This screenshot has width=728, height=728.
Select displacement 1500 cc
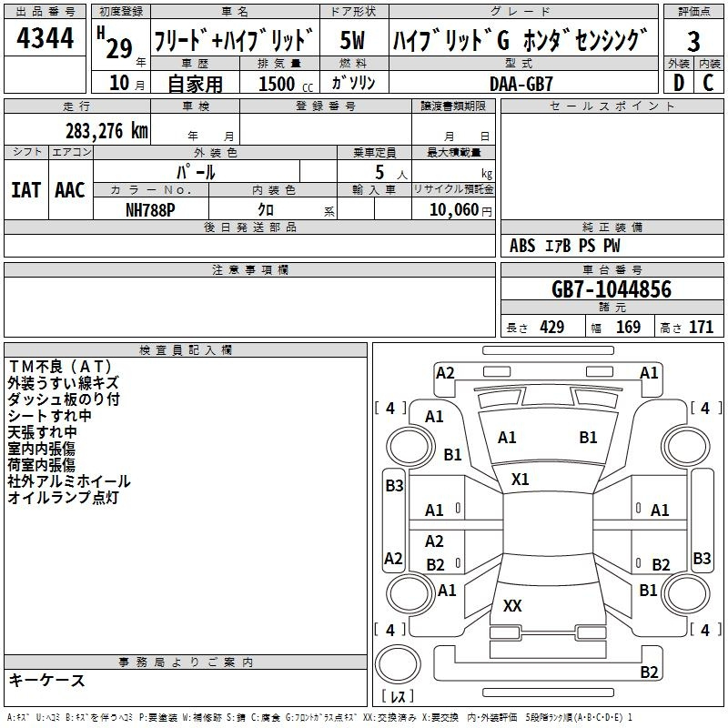tap(286, 84)
